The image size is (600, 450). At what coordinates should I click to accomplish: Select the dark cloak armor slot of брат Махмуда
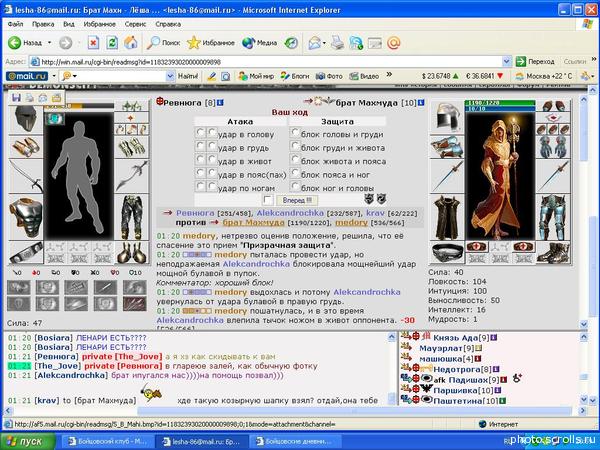point(447,217)
